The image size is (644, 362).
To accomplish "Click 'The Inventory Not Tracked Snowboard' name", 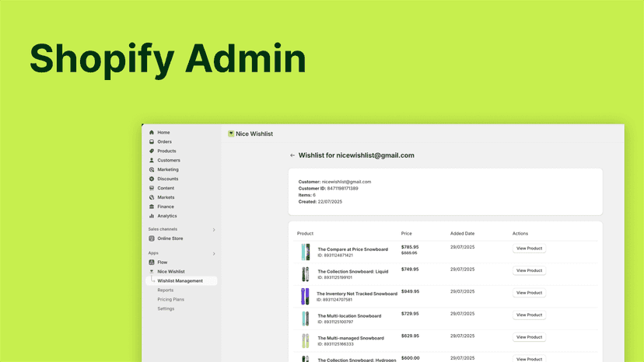I will click(357, 294).
